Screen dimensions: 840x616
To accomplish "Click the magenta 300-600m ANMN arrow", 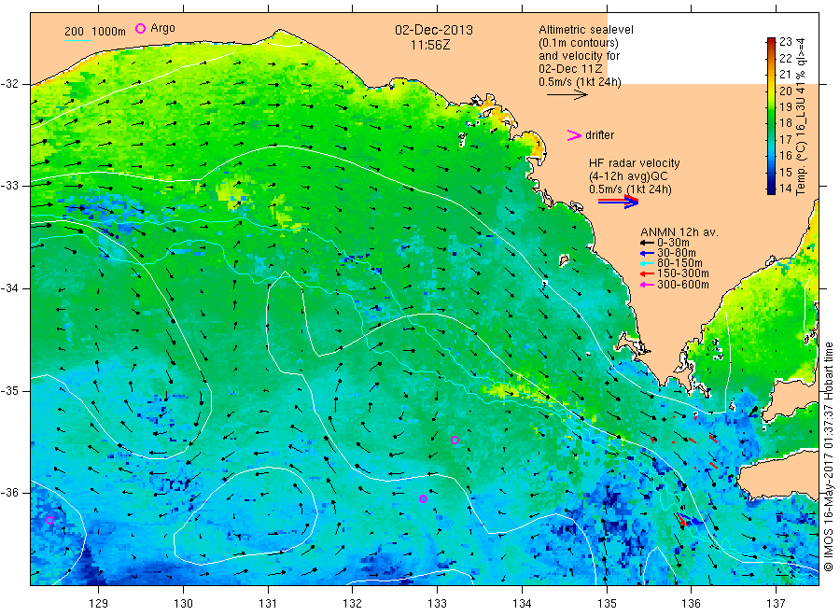I will 647,285.
